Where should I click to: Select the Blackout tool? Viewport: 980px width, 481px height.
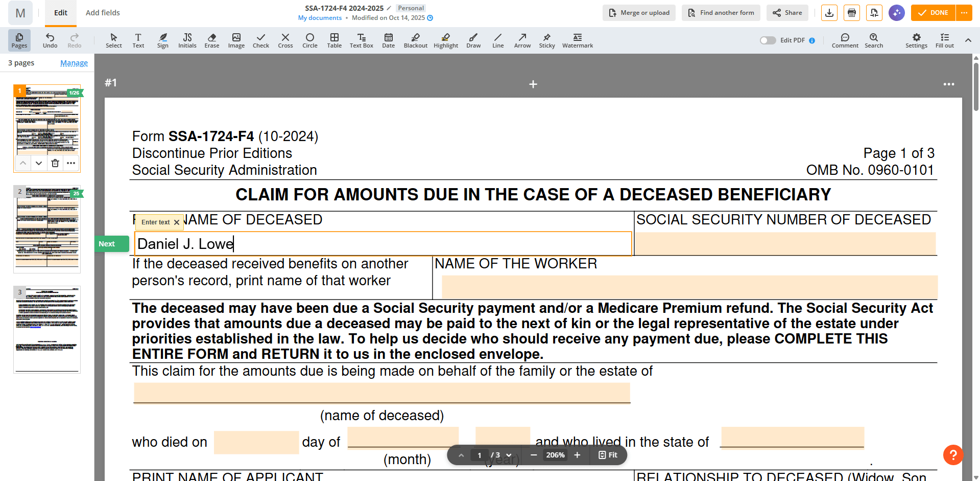[415, 40]
